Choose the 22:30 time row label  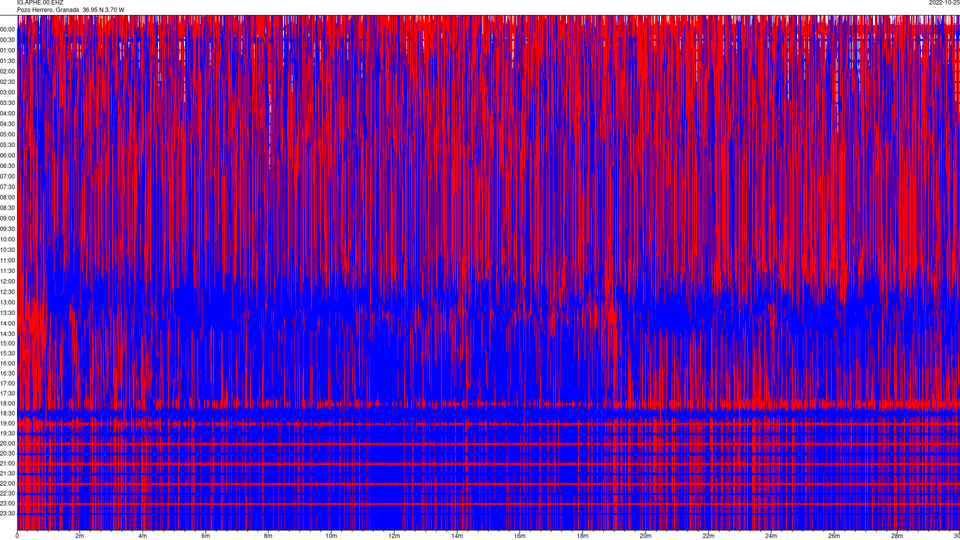point(7,493)
